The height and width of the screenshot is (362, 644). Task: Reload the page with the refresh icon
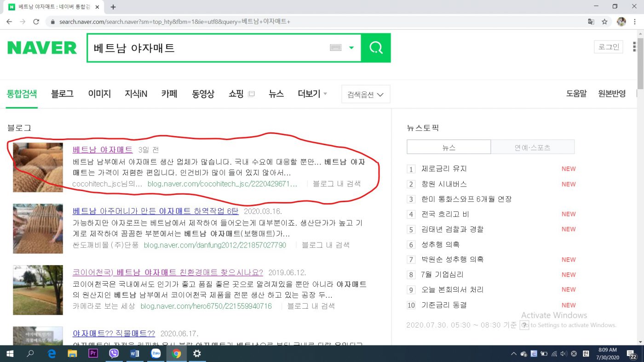tap(36, 22)
